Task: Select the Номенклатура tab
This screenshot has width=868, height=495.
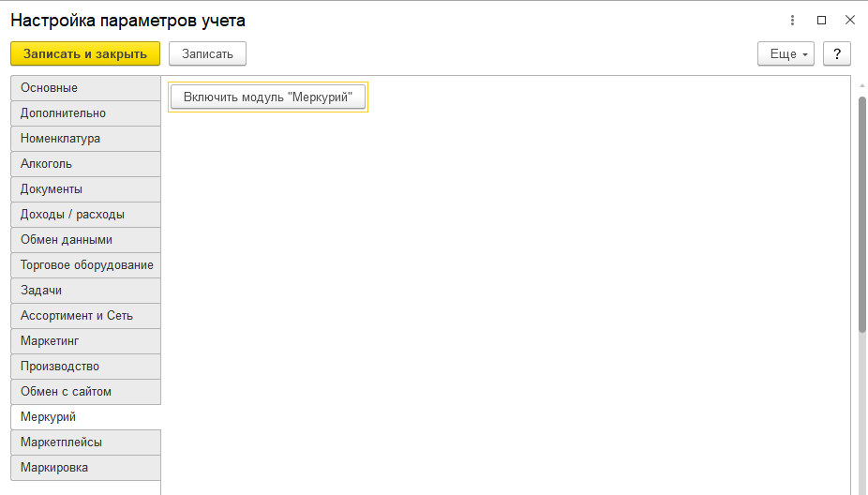Action: click(x=85, y=139)
